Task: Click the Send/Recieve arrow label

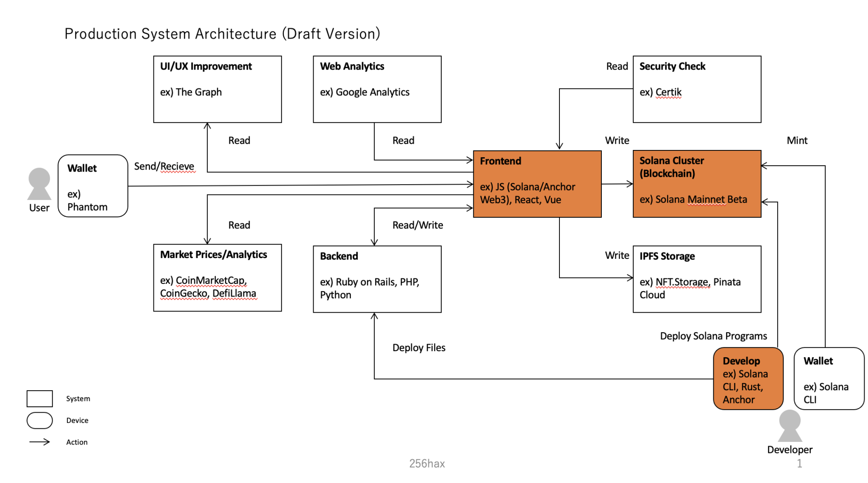Action: [x=164, y=166]
